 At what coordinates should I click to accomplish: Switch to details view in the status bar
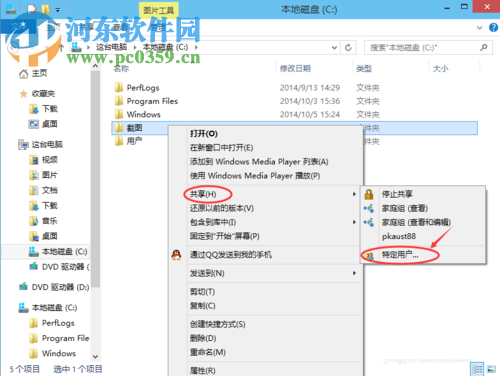click(x=477, y=369)
